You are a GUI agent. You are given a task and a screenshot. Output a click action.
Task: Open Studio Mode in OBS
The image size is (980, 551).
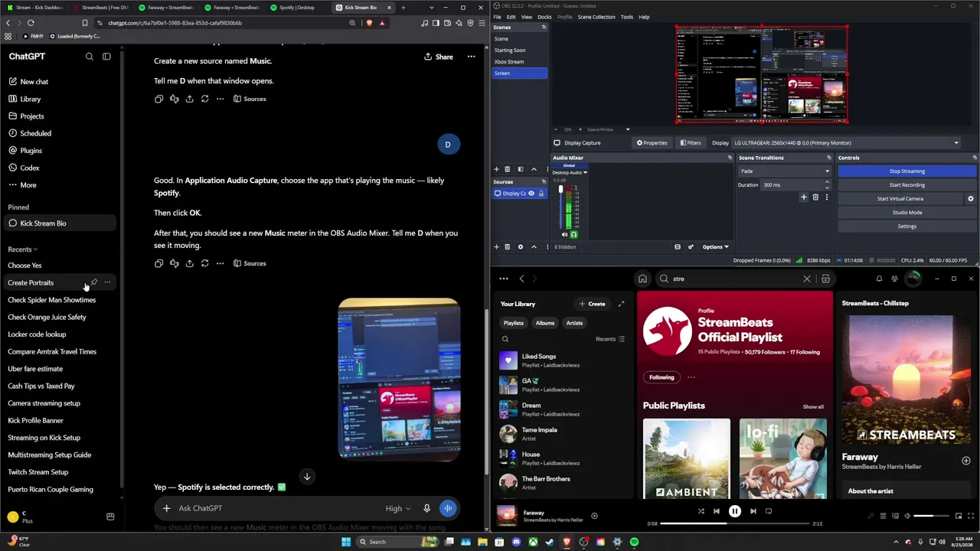pos(907,213)
